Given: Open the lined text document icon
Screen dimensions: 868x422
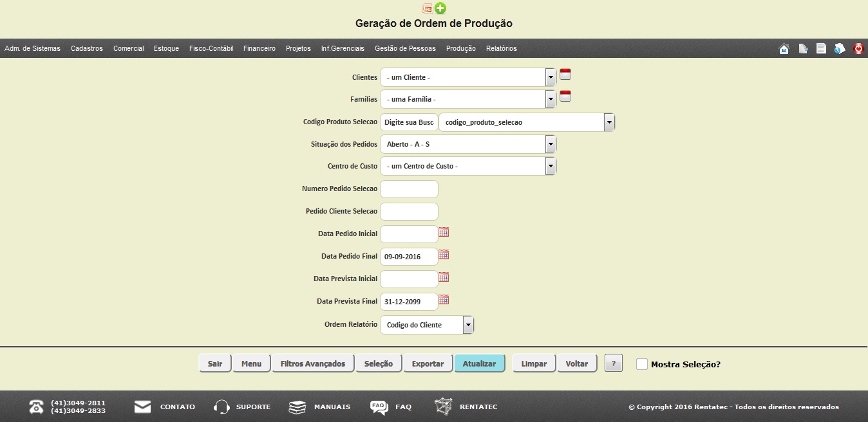Looking at the screenshot, I should pyautogui.click(x=821, y=48).
